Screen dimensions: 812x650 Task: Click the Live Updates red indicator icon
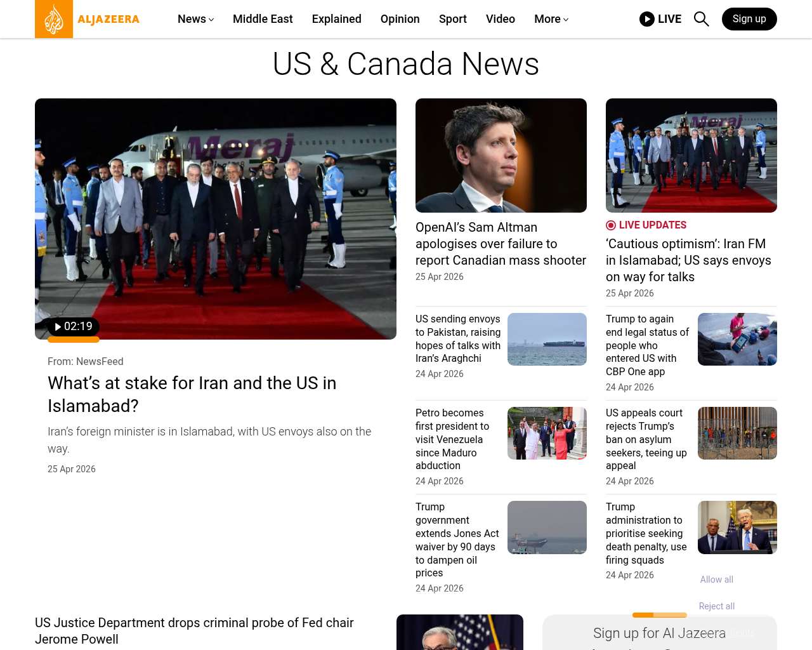pyautogui.click(x=611, y=225)
